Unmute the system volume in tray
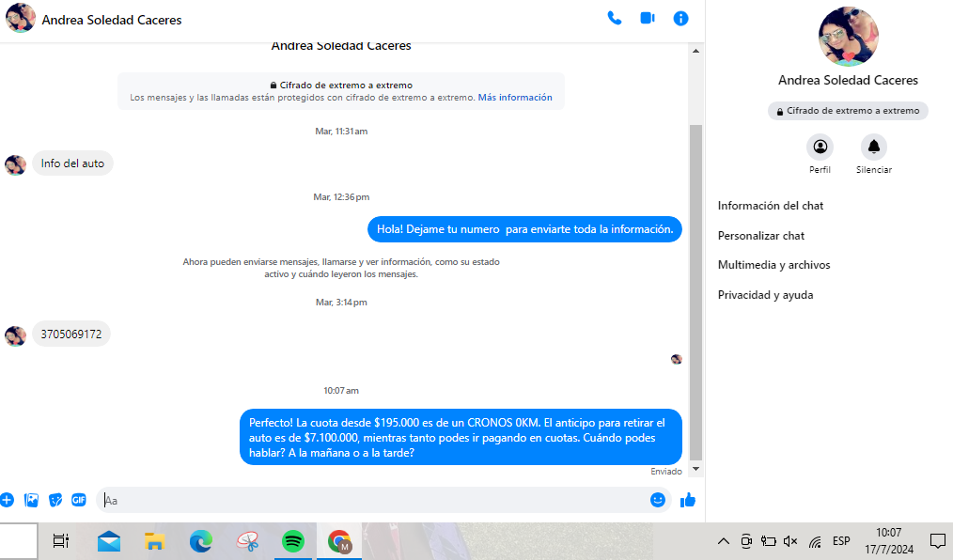Viewport: 953px width, 560px height. coord(790,541)
